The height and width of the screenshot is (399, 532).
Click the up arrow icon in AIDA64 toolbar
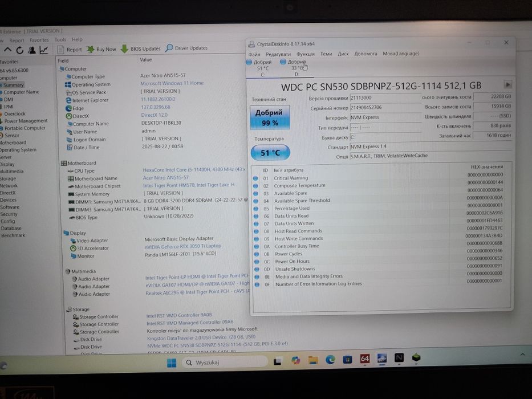[7, 50]
